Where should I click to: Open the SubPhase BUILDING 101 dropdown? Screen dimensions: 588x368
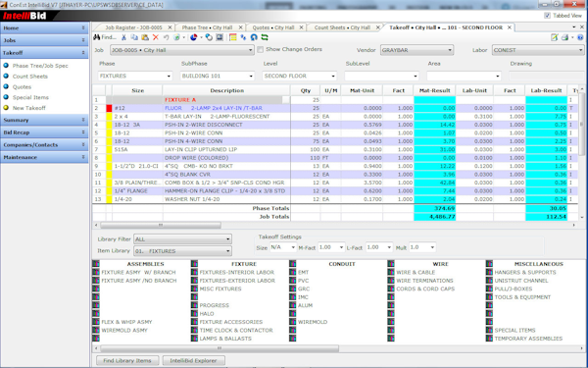coord(218,76)
